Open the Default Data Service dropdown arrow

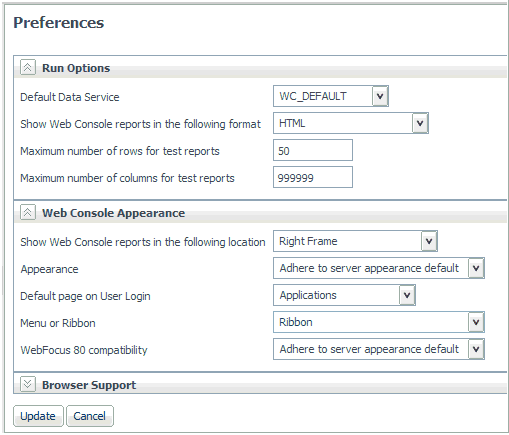(380, 96)
